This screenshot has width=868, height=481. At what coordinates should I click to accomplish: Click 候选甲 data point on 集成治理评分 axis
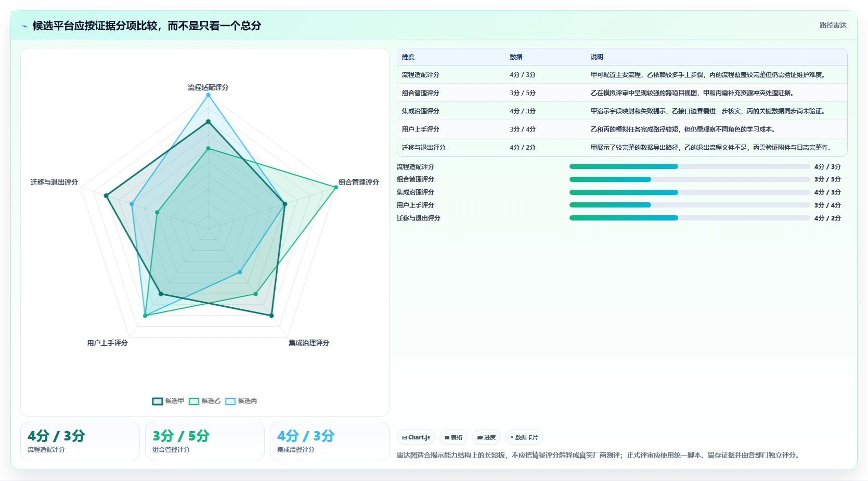271,316
